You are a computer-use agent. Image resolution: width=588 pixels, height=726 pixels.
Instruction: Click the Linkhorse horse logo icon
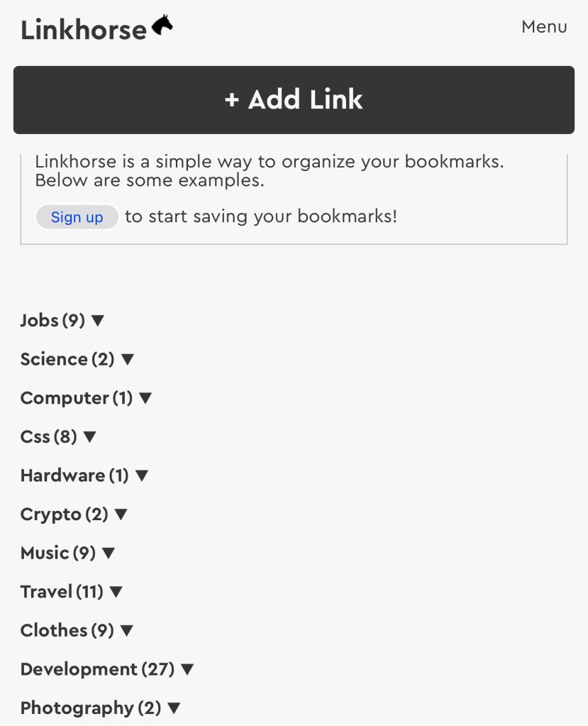[162, 26]
